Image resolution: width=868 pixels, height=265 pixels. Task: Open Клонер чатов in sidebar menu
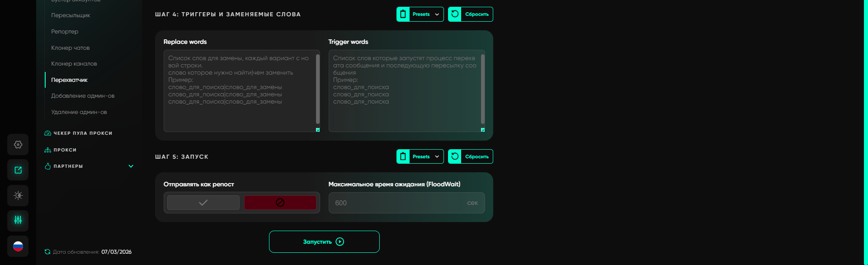71,48
